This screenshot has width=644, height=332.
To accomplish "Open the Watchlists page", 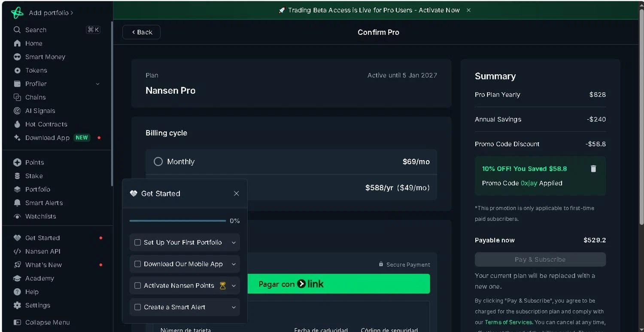I will (40, 216).
